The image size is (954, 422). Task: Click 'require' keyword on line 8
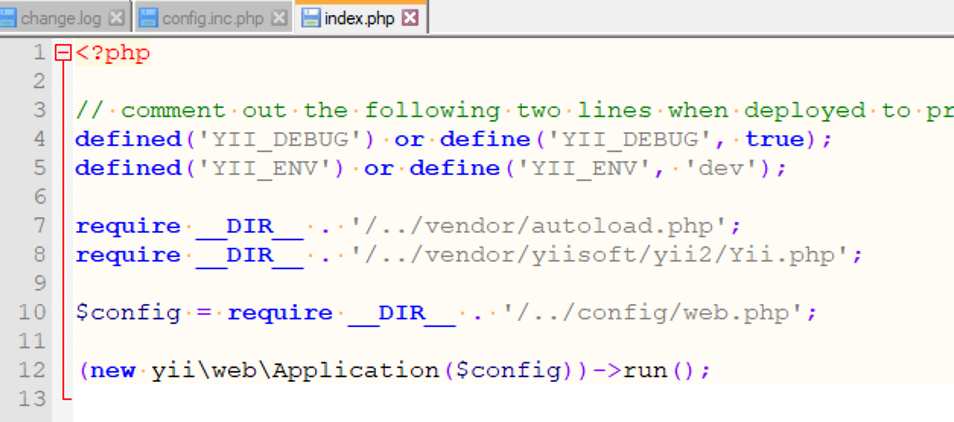coord(128,255)
